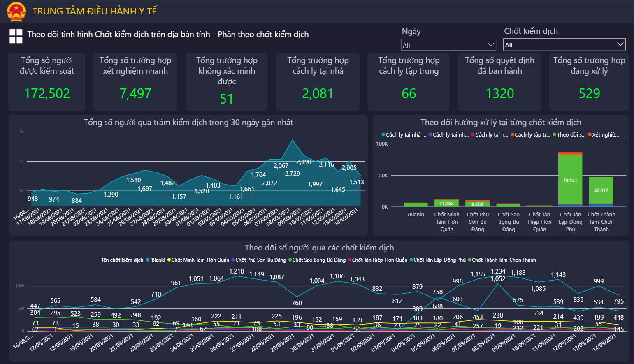Expand the Chốt kiểm dịch dropdown arrow

click(620, 44)
